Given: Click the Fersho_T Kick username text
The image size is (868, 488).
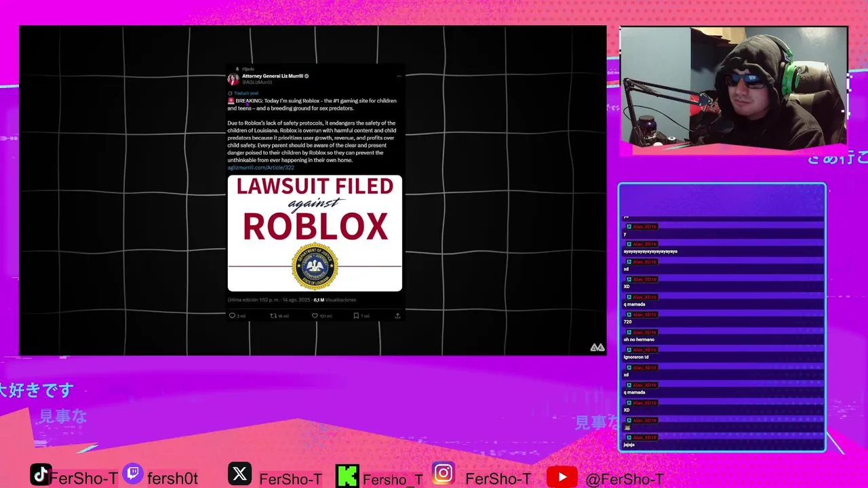Looking at the screenshot, I should [x=393, y=479].
